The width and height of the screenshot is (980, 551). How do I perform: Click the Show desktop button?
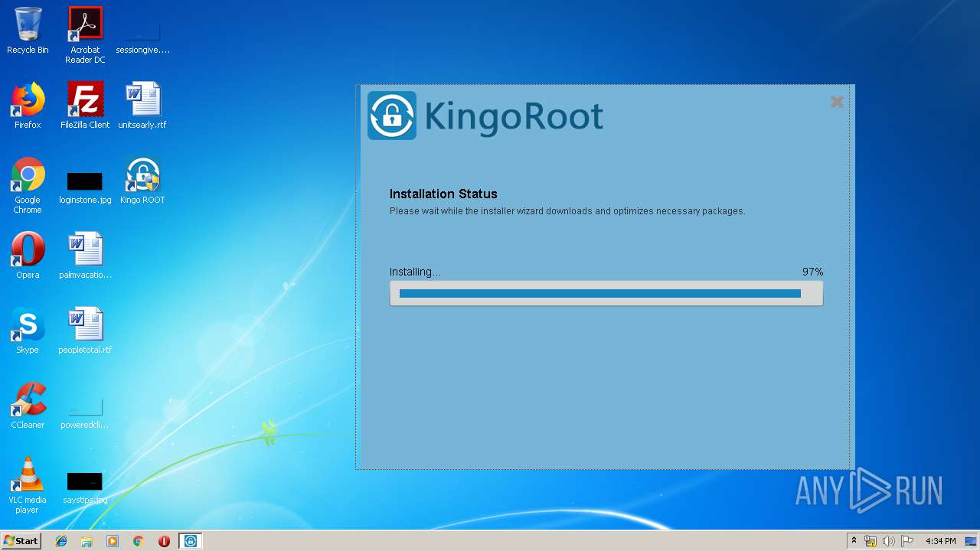pos(971,541)
